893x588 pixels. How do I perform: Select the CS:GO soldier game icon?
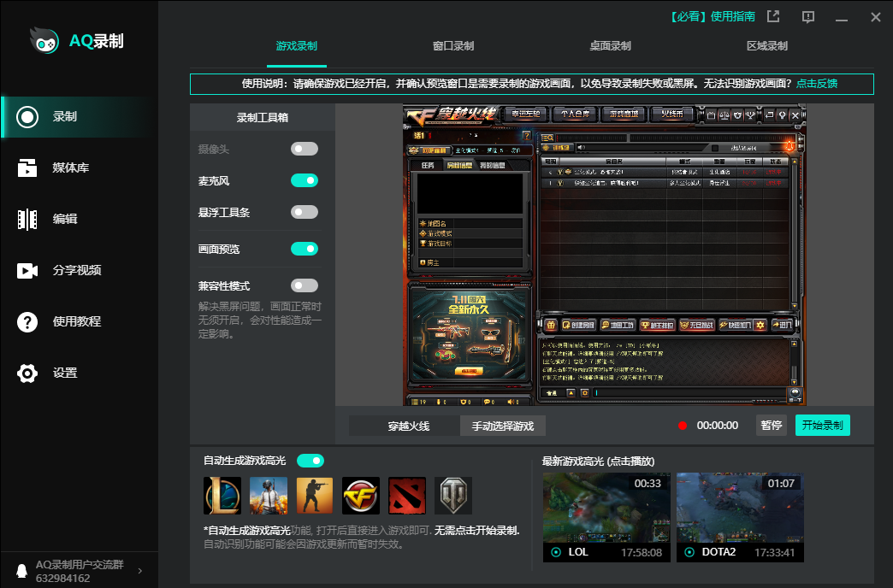pos(315,495)
